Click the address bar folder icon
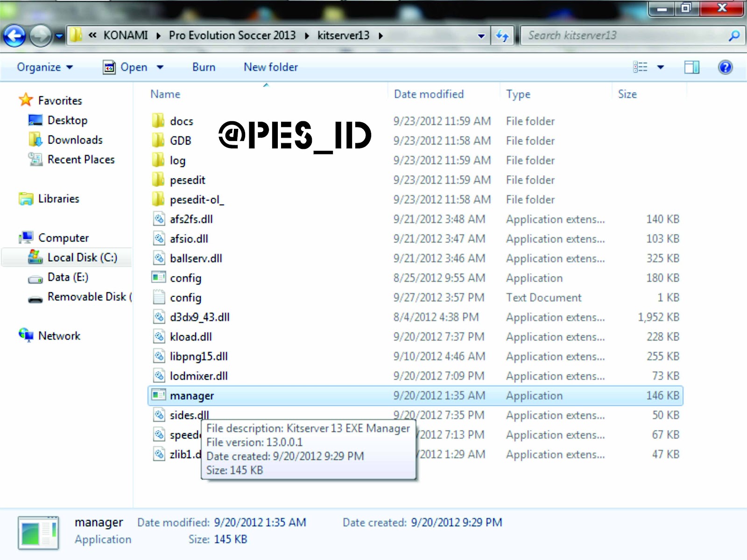This screenshot has width=747, height=560. coord(76,35)
